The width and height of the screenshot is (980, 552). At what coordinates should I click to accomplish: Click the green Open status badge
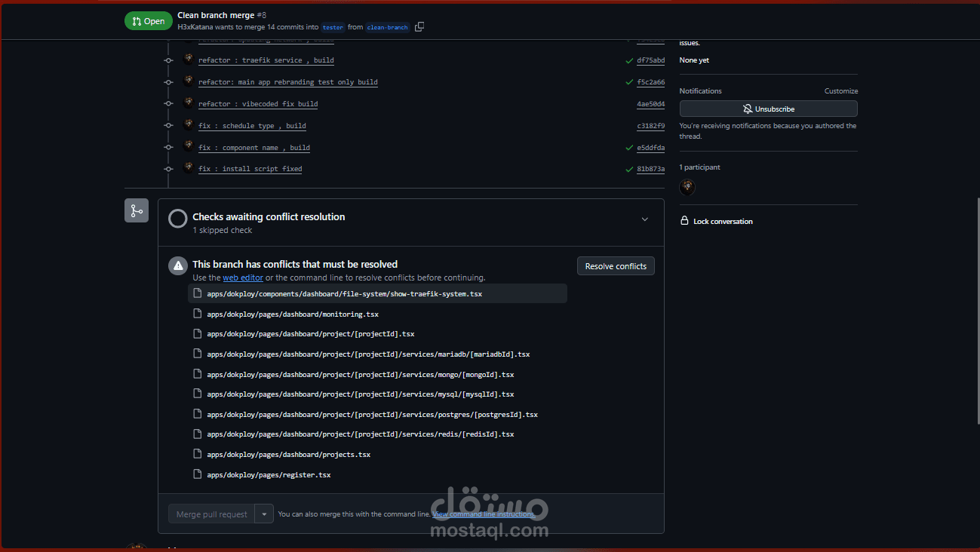tap(149, 21)
